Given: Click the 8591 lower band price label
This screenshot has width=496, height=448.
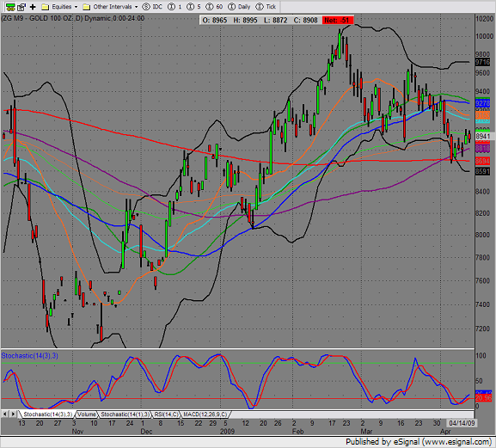Looking at the screenshot, I should click(482, 171).
